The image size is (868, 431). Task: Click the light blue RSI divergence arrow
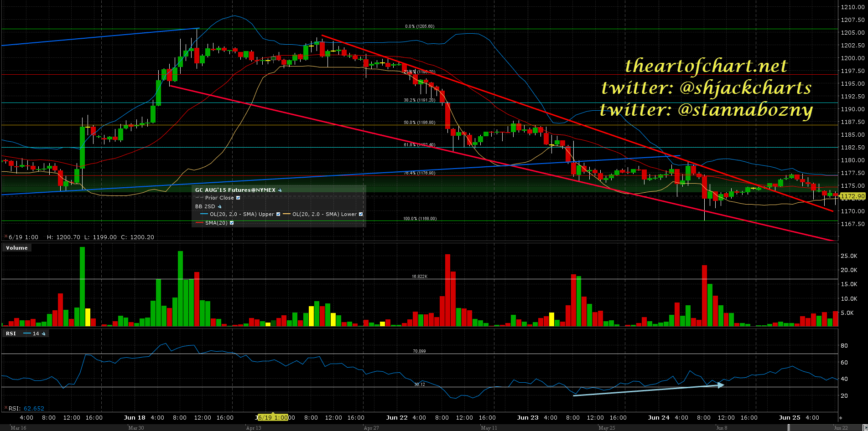649,390
